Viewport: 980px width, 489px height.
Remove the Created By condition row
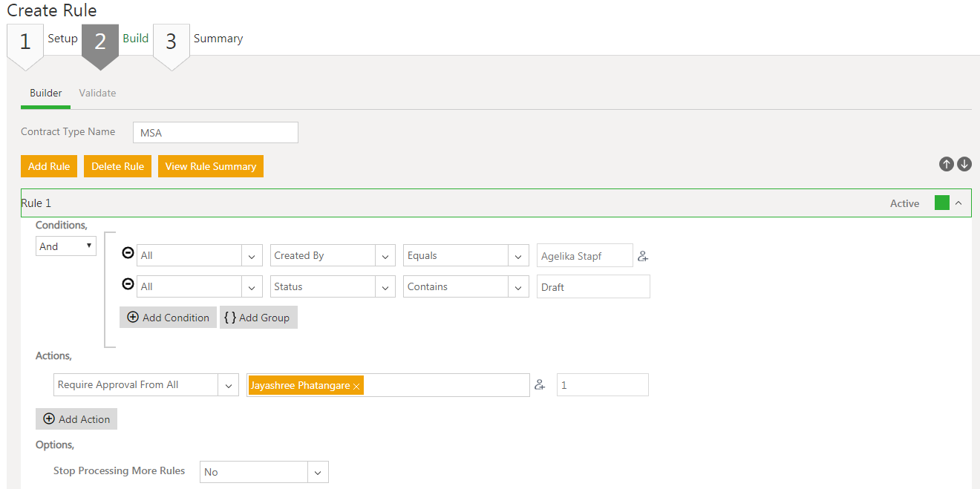128,254
